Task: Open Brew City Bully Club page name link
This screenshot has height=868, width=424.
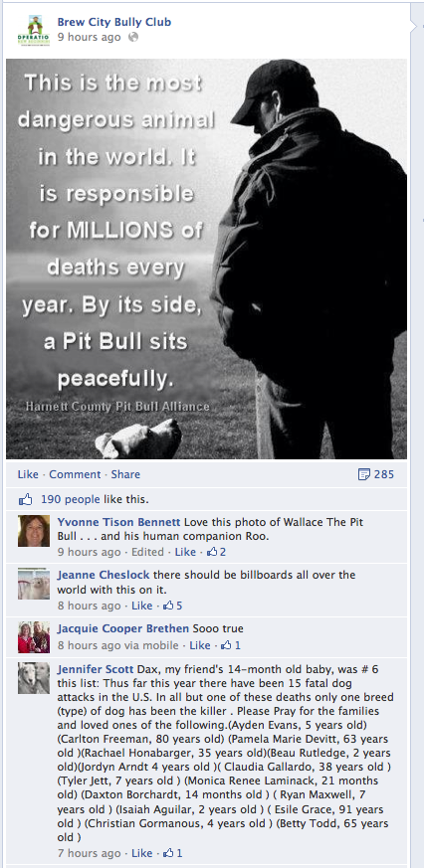Action: click(114, 22)
